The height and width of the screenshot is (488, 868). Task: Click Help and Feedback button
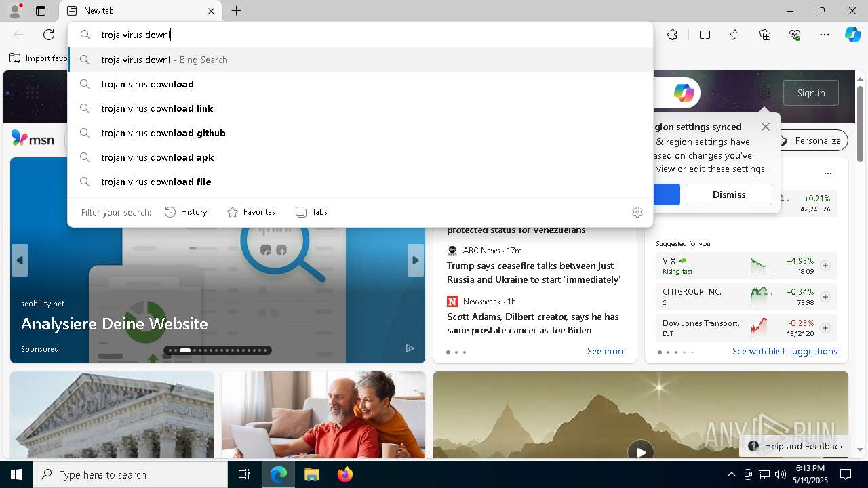pyautogui.click(x=795, y=446)
